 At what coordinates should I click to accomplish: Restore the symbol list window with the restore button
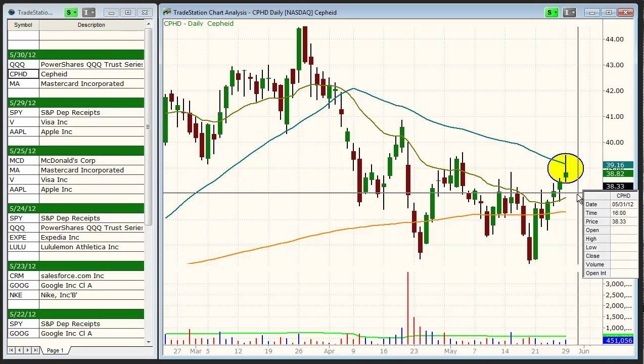click(128, 12)
